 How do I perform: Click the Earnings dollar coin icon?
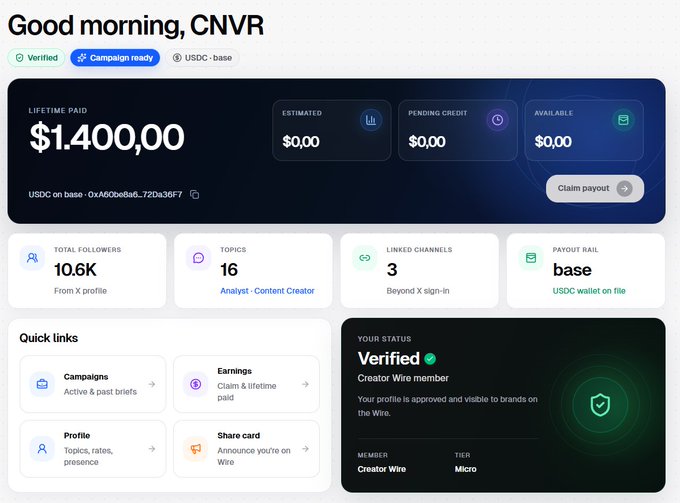[x=196, y=384]
